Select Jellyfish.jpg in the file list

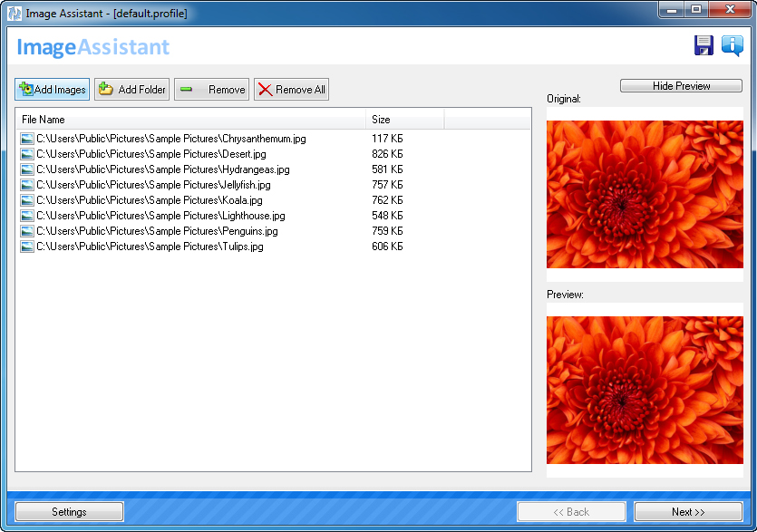click(x=153, y=185)
